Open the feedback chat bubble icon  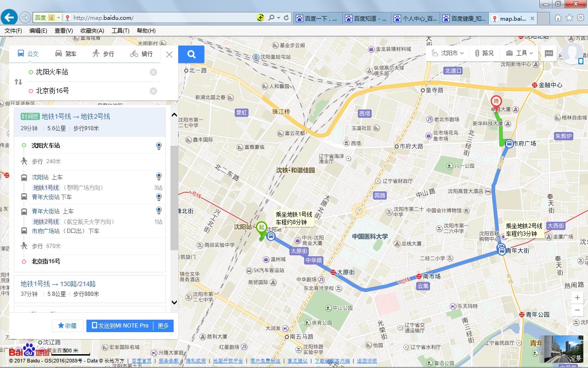click(x=549, y=54)
